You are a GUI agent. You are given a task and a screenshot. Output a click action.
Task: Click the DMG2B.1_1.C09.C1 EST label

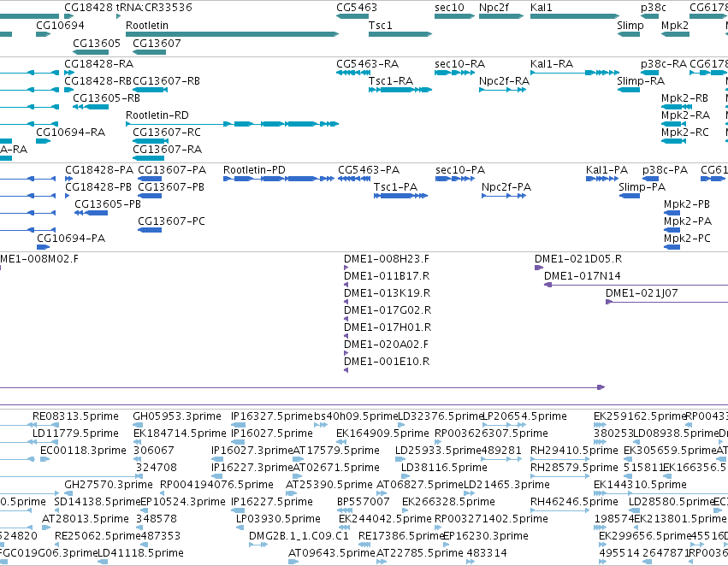tap(299, 536)
